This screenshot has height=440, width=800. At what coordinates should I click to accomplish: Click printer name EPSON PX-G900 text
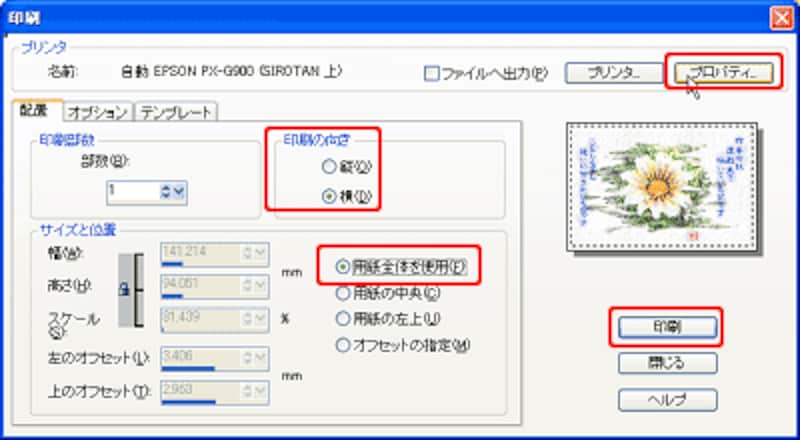tap(232, 72)
